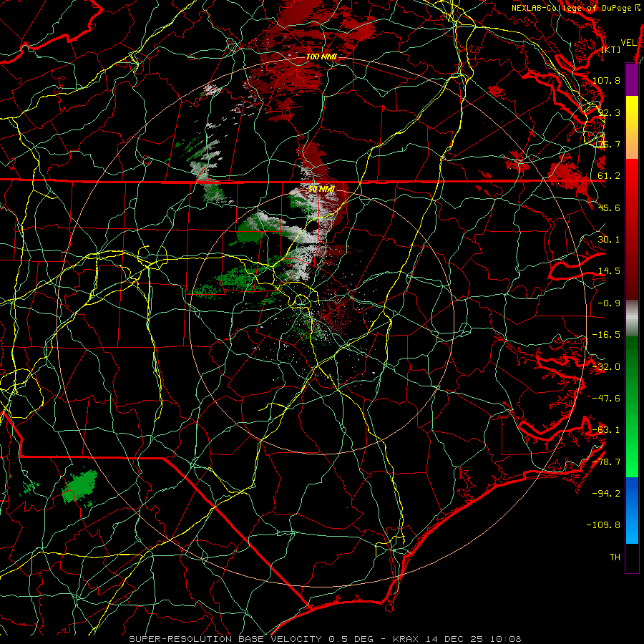Pick the green segment of the color bar
The image size is (644, 644).
(632, 406)
